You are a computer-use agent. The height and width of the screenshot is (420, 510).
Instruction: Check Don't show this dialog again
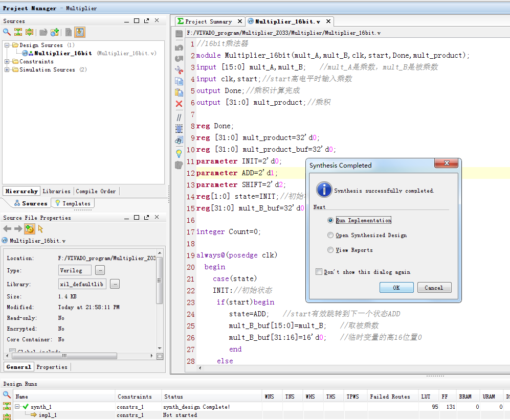click(319, 272)
